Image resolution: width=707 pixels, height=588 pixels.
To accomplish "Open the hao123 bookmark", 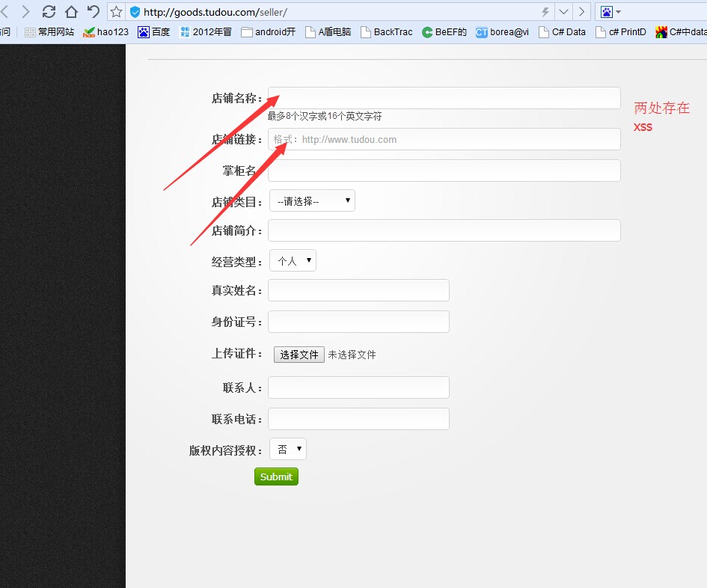I will tap(106, 32).
